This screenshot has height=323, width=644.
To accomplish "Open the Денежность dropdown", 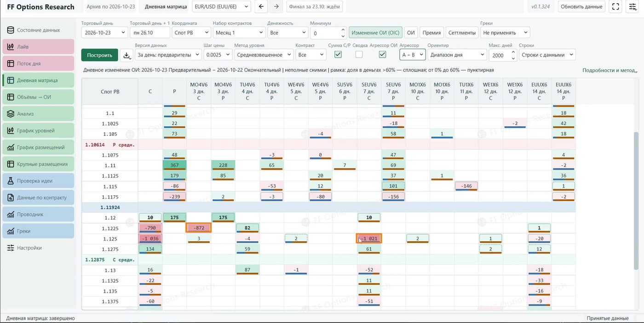I will point(287,33).
